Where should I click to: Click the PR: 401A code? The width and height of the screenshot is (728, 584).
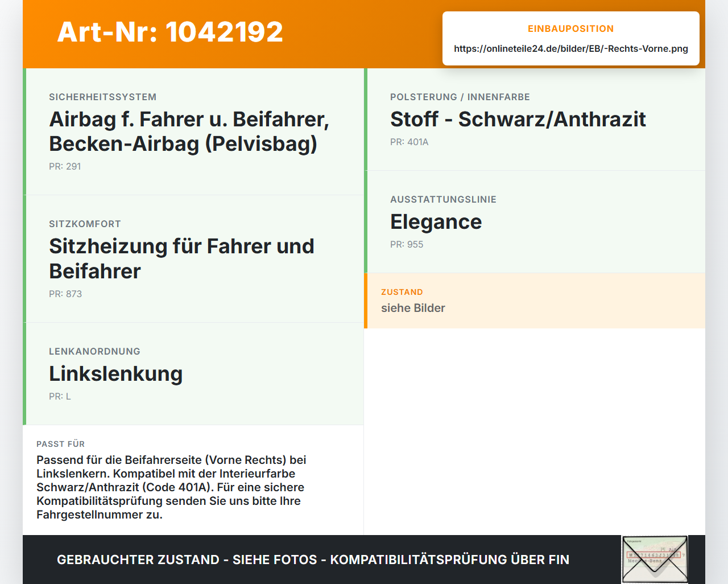(409, 142)
